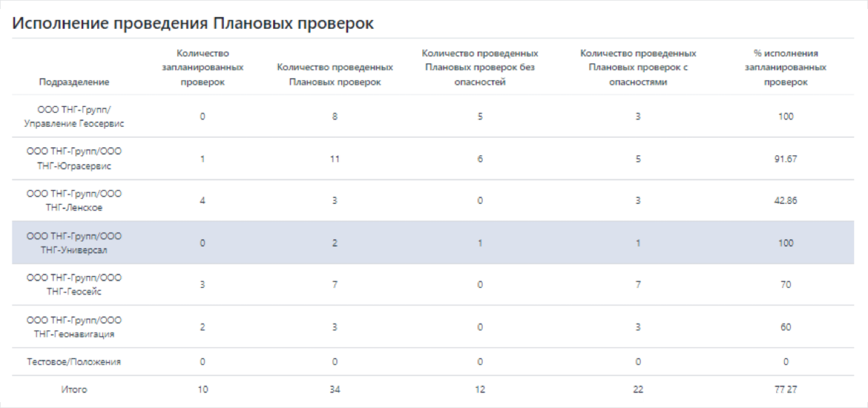
Task: Click the value 11 in Юграсервис row
Action: point(335,159)
